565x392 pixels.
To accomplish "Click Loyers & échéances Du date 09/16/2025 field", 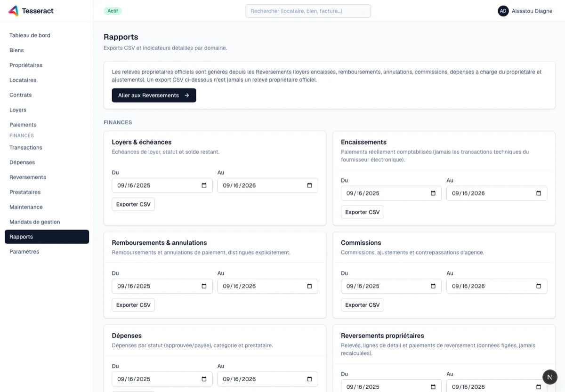I will pyautogui.click(x=162, y=185).
